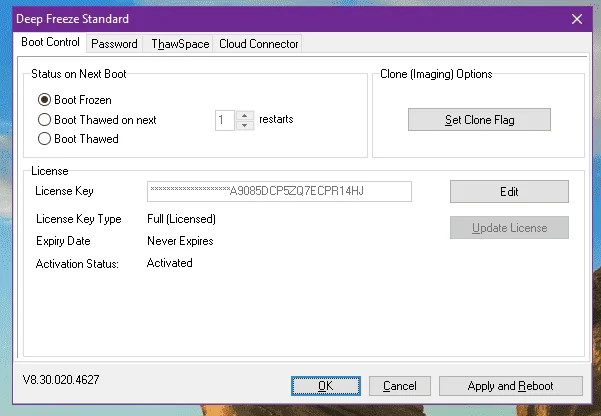
Task: Open the Cloud Connector tab
Action: (258, 44)
